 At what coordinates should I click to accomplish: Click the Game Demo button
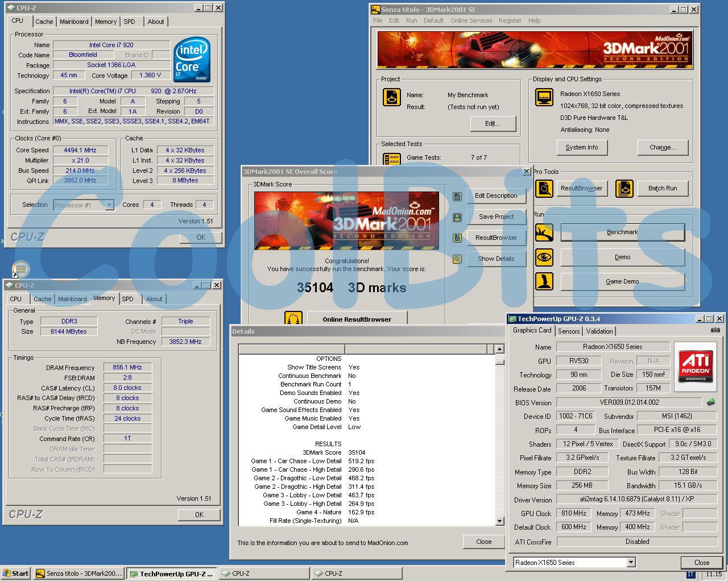(623, 281)
